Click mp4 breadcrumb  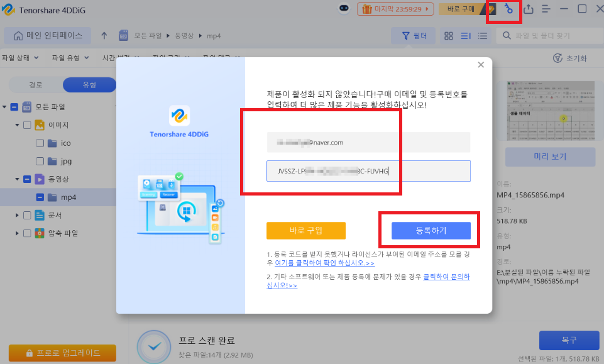(x=214, y=36)
